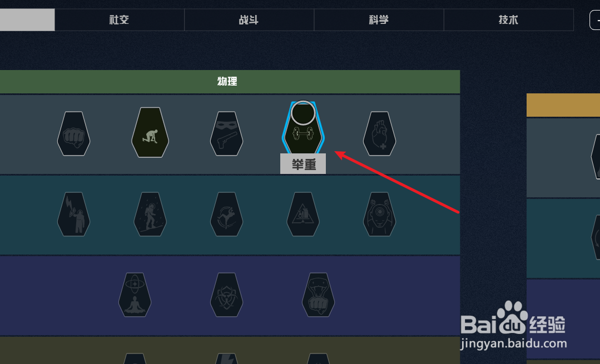Click the Weight Lifting dumbbell skill

(x=303, y=130)
